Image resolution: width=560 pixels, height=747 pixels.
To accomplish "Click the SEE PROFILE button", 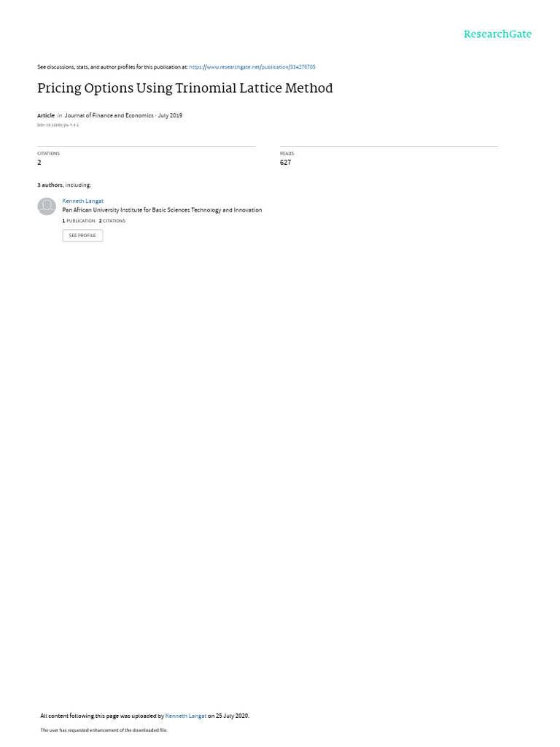I will (82, 236).
